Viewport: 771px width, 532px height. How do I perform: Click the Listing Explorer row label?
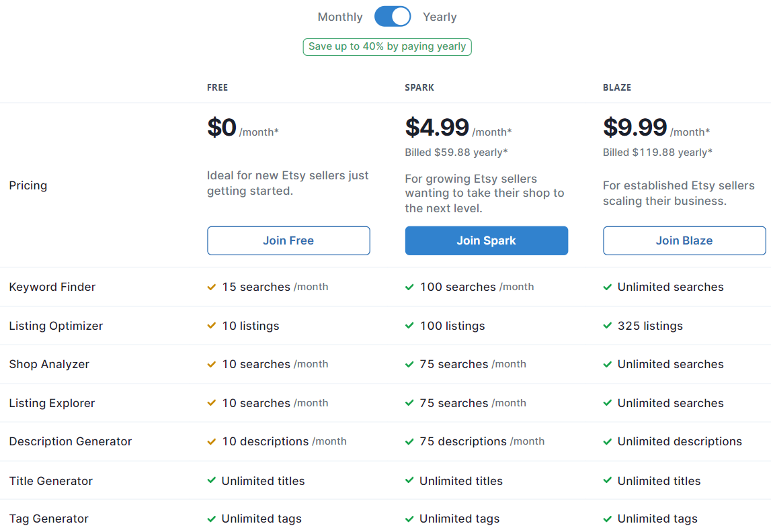coord(52,403)
